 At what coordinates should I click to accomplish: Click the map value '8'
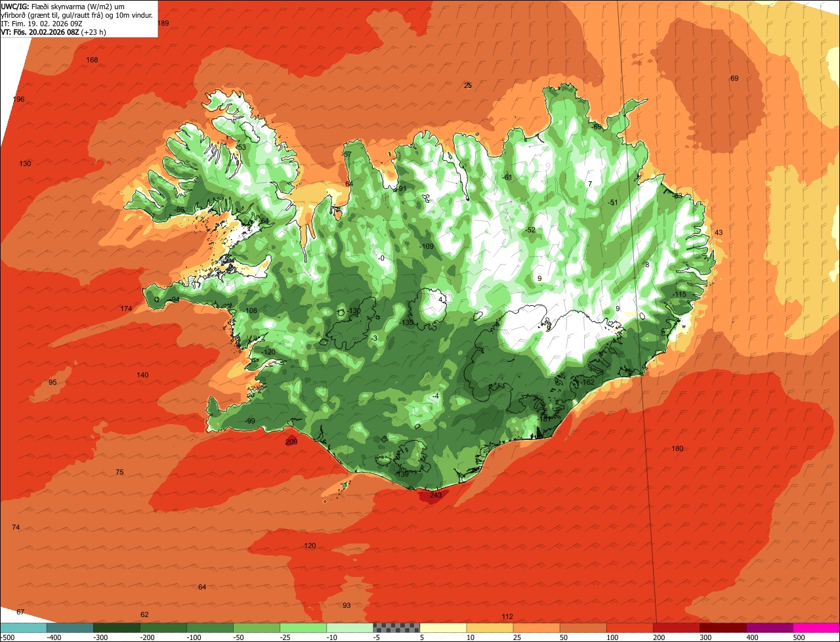click(x=647, y=265)
